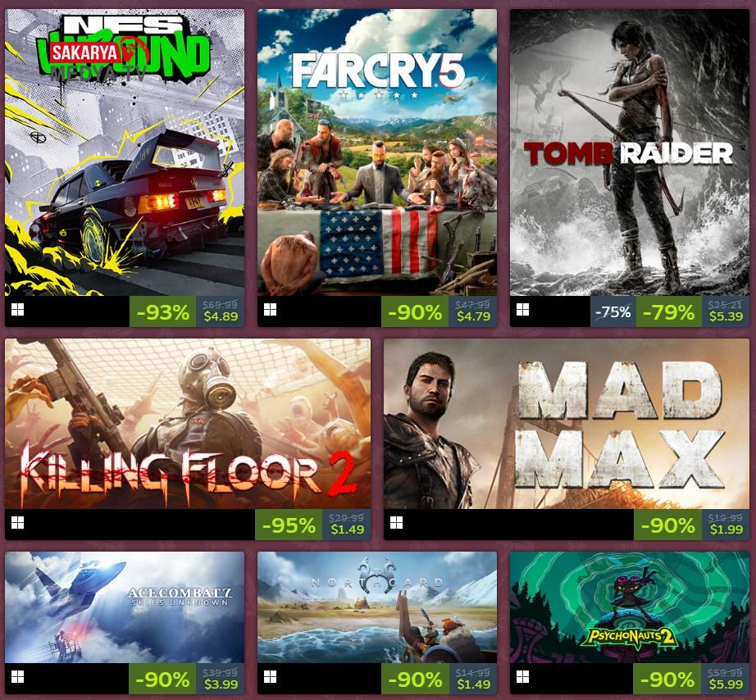Click Windows platform icon under Northgard

[x=271, y=677]
